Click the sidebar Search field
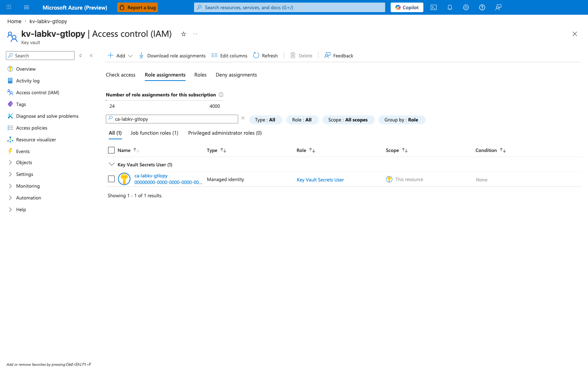The height and width of the screenshot is (368, 588). click(x=40, y=56)
